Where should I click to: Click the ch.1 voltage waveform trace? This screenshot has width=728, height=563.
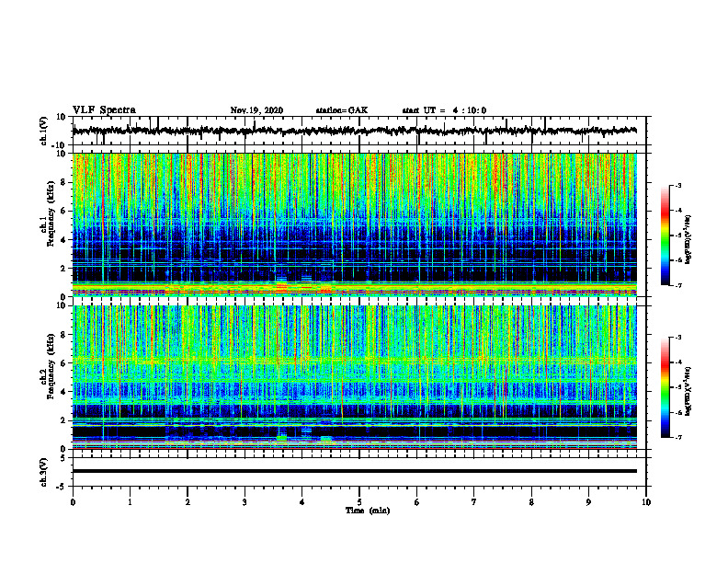pyautogui.click(x=354, y=131)
